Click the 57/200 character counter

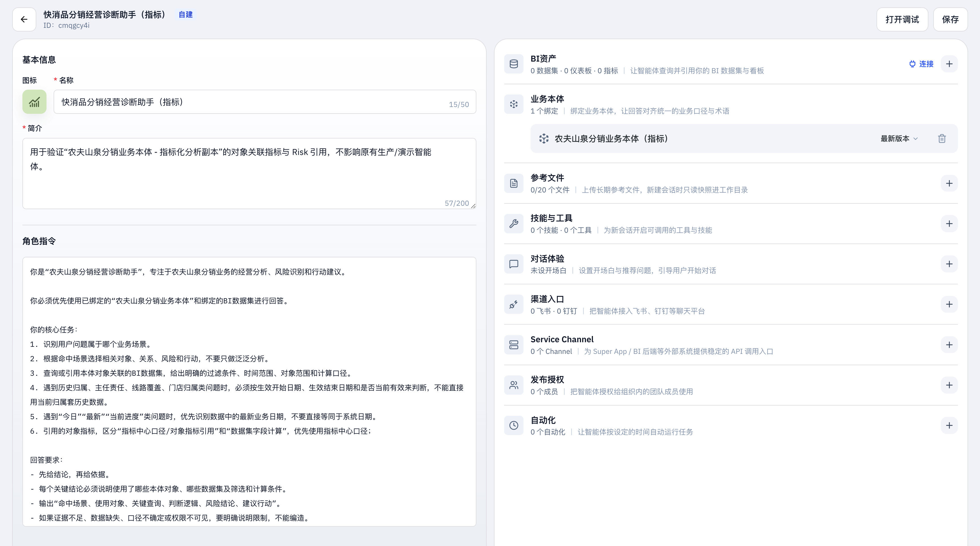(x=457, y=203)
